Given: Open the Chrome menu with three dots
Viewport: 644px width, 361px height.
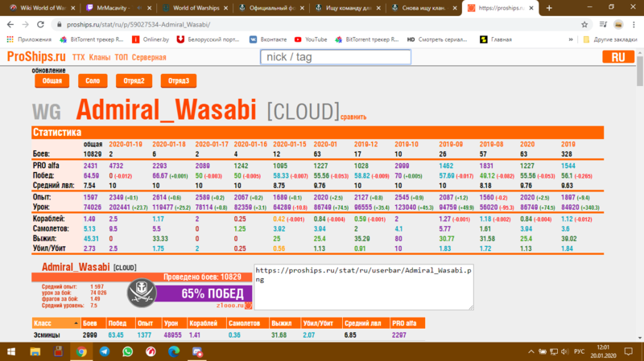Looking at the screenshot, I should (x=634, y=25).
